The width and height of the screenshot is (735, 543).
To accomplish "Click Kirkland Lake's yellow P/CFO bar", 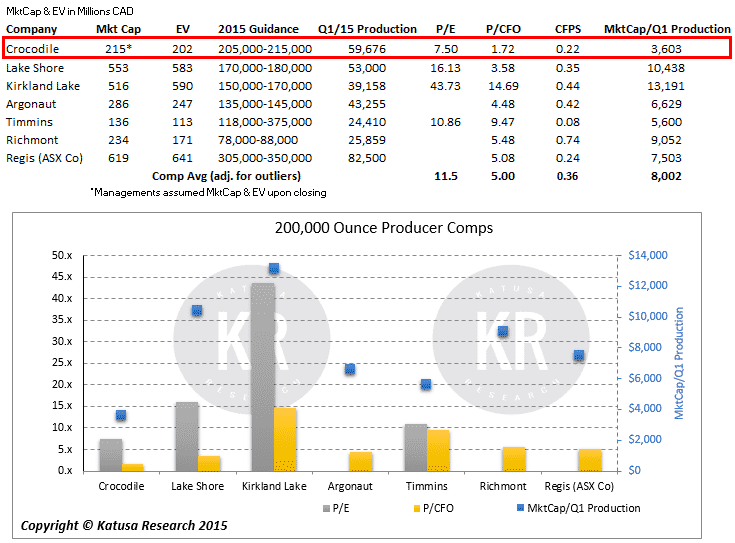I will pyautogui.click(x=285, y=439).
